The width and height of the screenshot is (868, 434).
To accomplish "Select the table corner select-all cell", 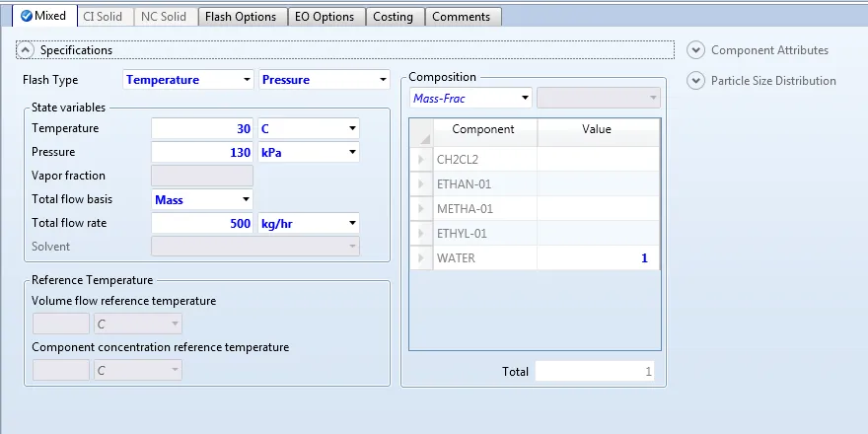I will [x=421, y=130].
